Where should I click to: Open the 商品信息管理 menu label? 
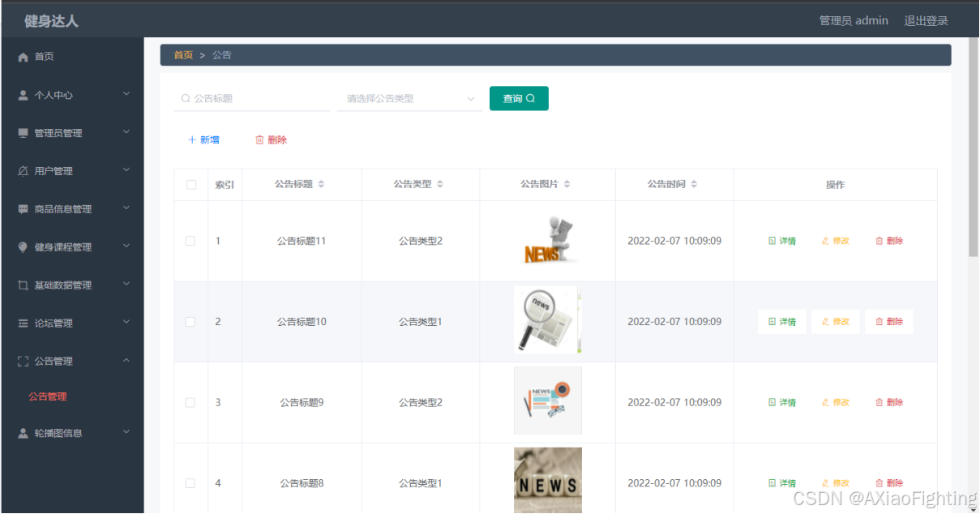[63, 209]
